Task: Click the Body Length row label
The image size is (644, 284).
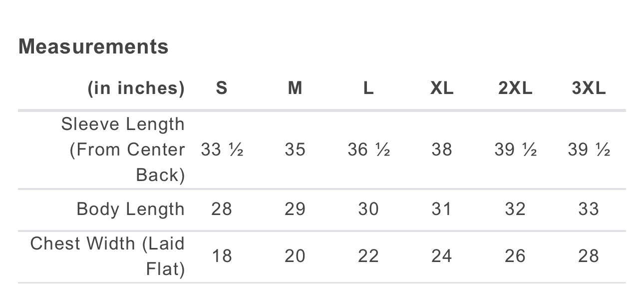Action: pyautogui.click(x=131, y=209)
